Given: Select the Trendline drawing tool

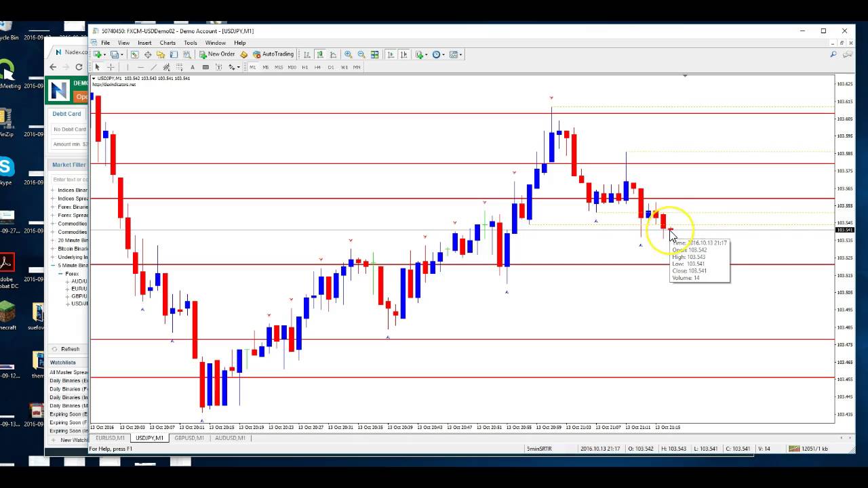Looking at the screenshot, I should [153, 67].
